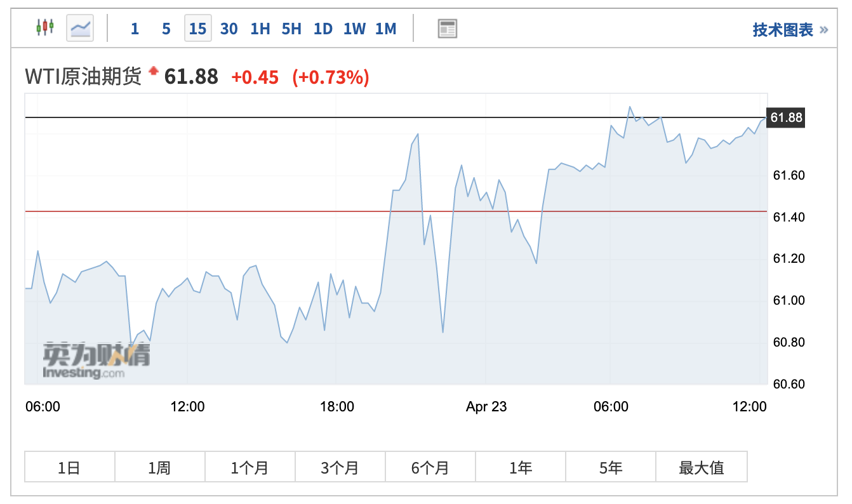Show the 5年 time range
The height and width of the screenshot is (504, 852).
pos(610,468)
